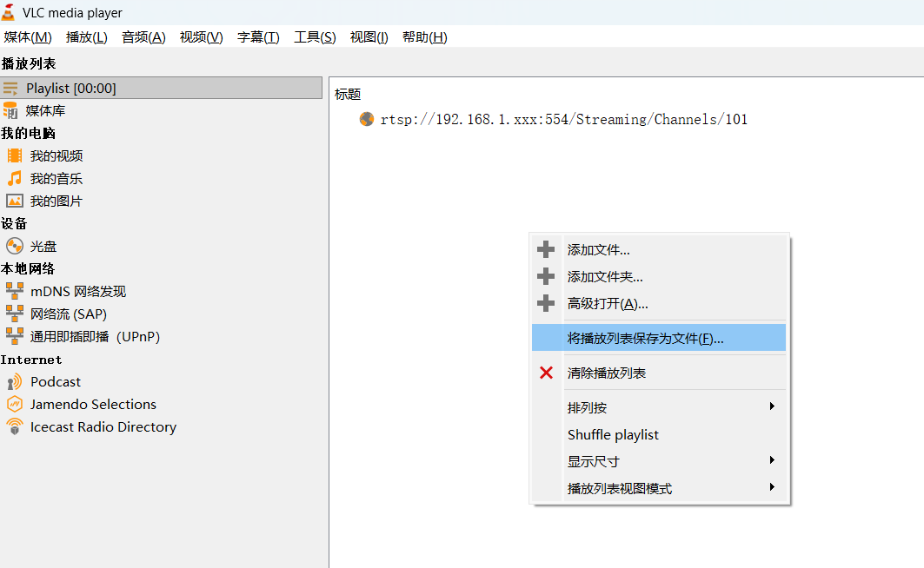Screen dimensions: 924x568
Task: Choose 清除播放列表 from context menu
Action: click(659, 373)
